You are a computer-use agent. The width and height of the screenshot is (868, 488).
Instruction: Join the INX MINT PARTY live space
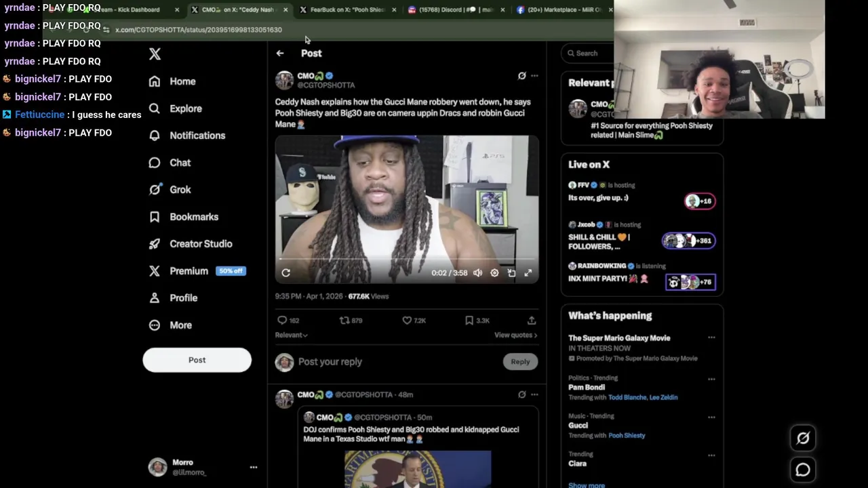[x=642, y=277]
